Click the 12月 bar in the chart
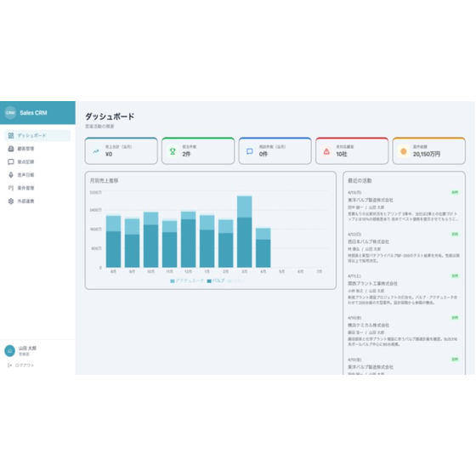476x476 pixels. coord(188,239)
